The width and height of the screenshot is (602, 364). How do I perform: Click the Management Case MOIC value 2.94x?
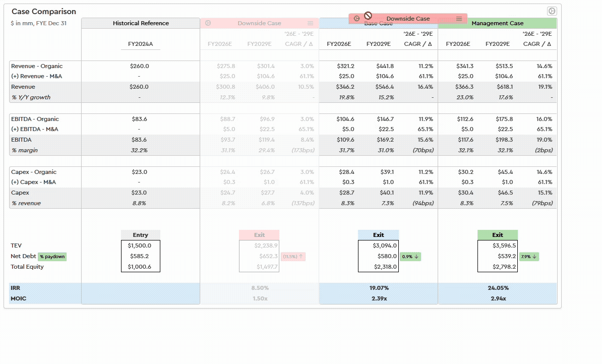click(x=497, y=298)
